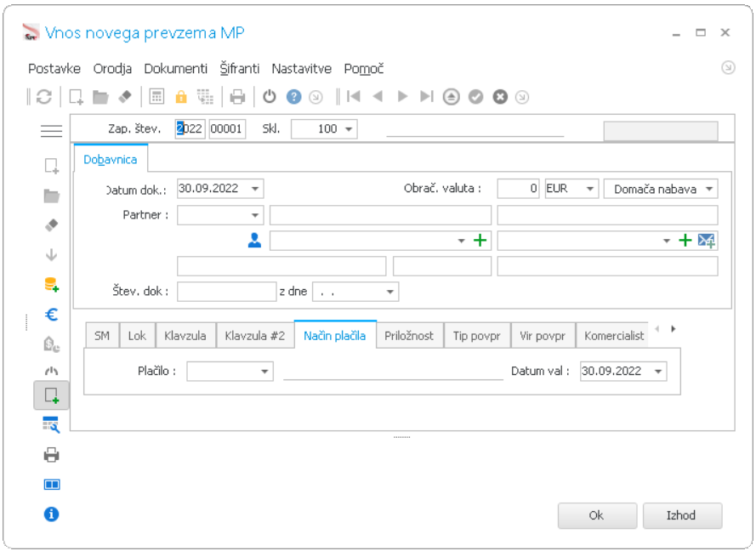Click the refresh icon in toolbar

(x=44, y=97)
